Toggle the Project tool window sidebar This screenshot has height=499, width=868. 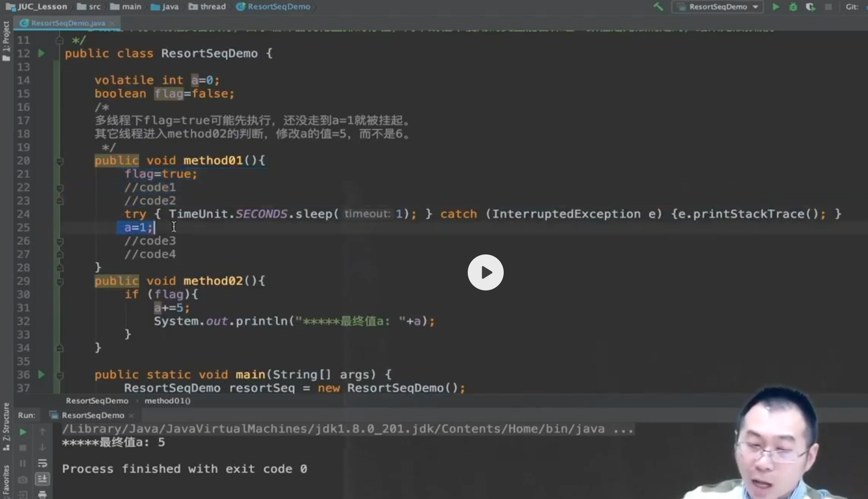pyautogui.click(x=6, y=41)
